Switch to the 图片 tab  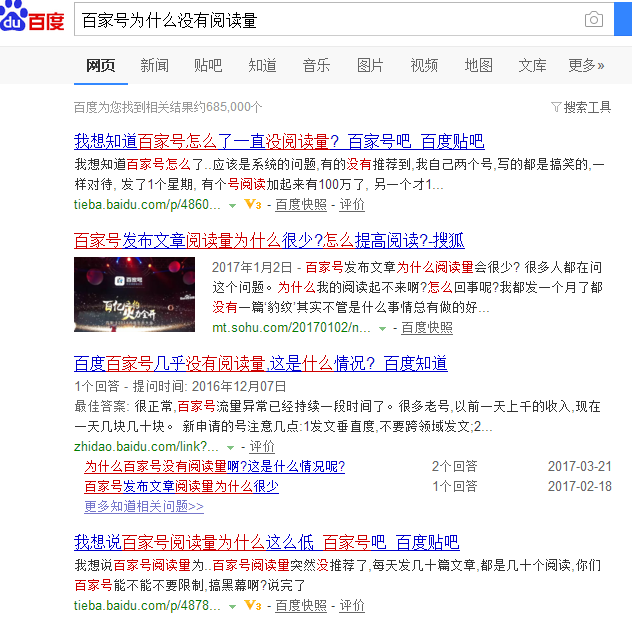370,65
